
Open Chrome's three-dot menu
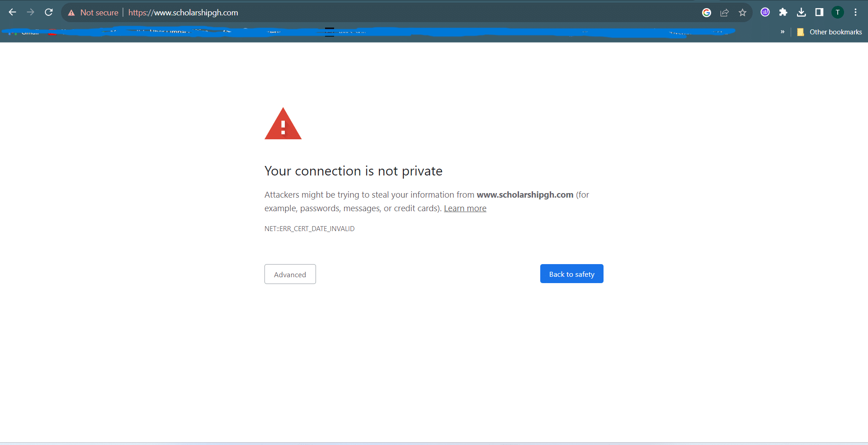coord(855,12)
